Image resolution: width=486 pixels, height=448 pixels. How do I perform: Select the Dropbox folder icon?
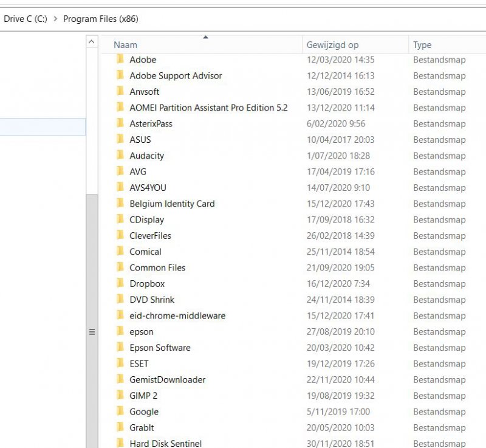click(x=120, y=283)
